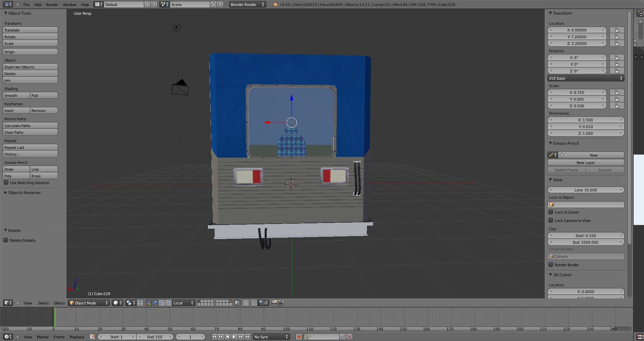644x341 pixels.
Task: Toggle the lock on Location X
Action: coord(616,30)
